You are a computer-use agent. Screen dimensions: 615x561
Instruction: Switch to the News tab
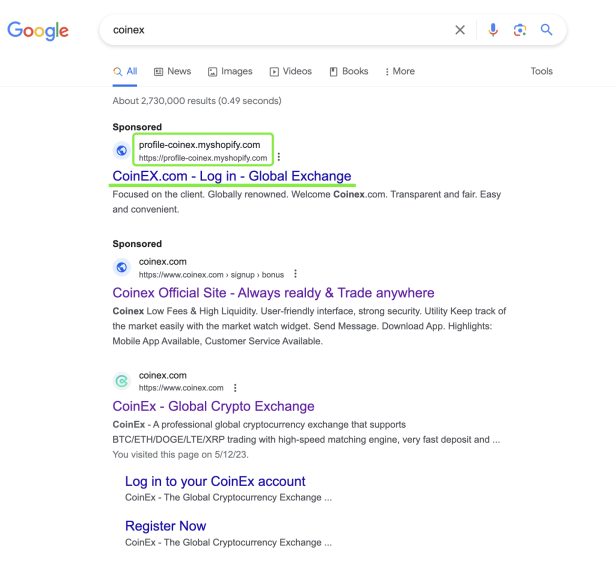coord(172,71)
